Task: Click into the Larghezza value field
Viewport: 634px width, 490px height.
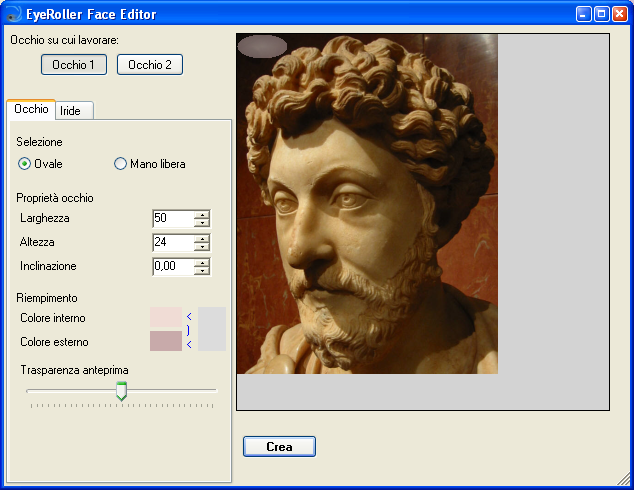Action: tap(173, 219)
